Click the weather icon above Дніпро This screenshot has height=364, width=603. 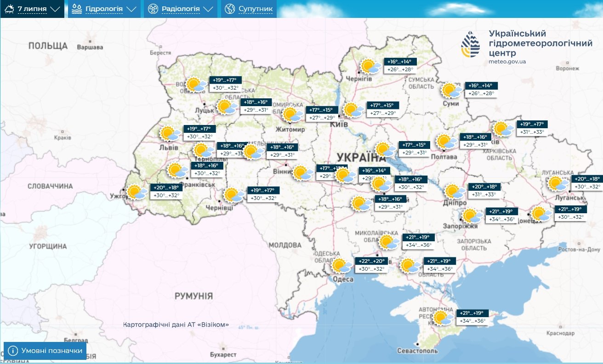pos(455,192)
